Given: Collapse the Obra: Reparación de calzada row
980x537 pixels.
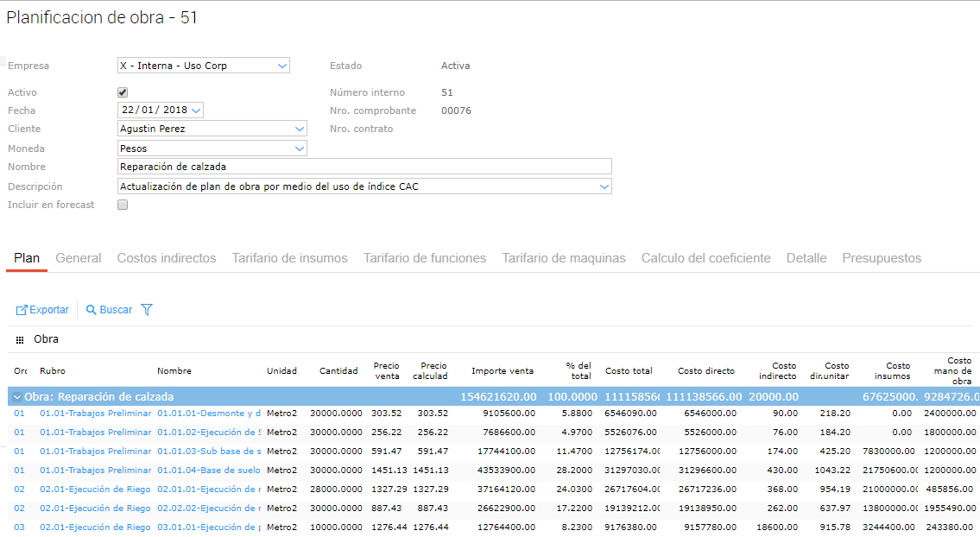Looking at the screenshot, I should [x=16, y=397].
